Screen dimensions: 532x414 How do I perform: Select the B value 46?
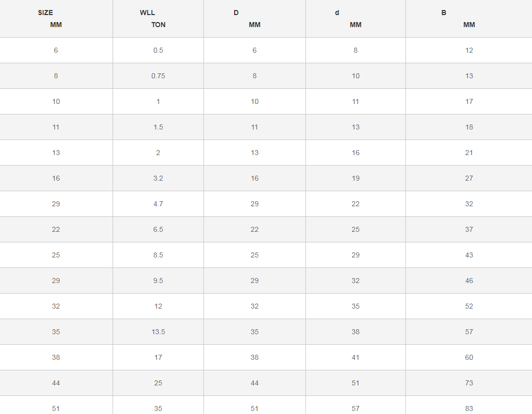pos(469,281)
